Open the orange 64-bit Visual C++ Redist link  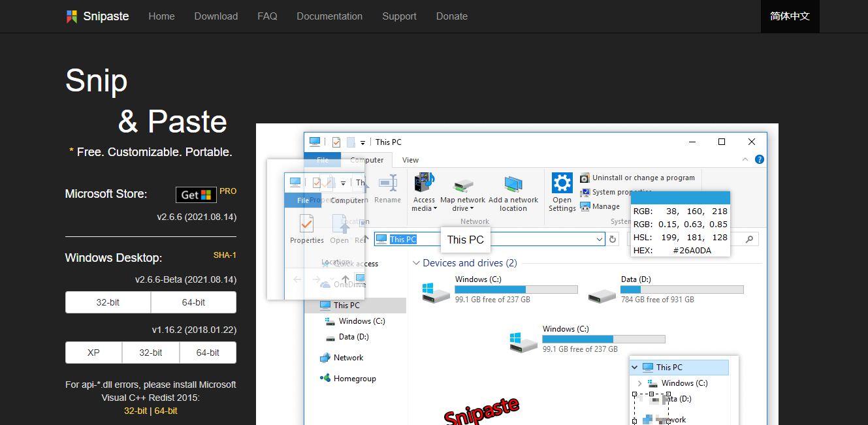click(x=166, y=411)
